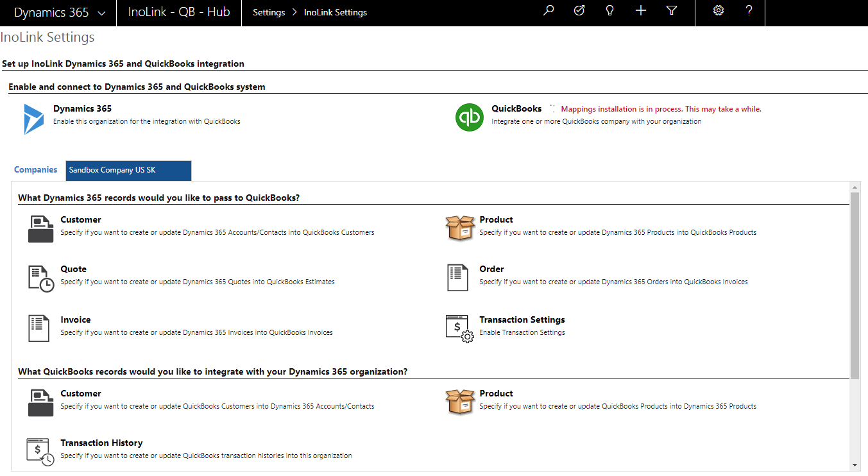Screen dimensions: 868x476
Task: Click the Product box icon under QuickBooks records
Action: point(460,402)
